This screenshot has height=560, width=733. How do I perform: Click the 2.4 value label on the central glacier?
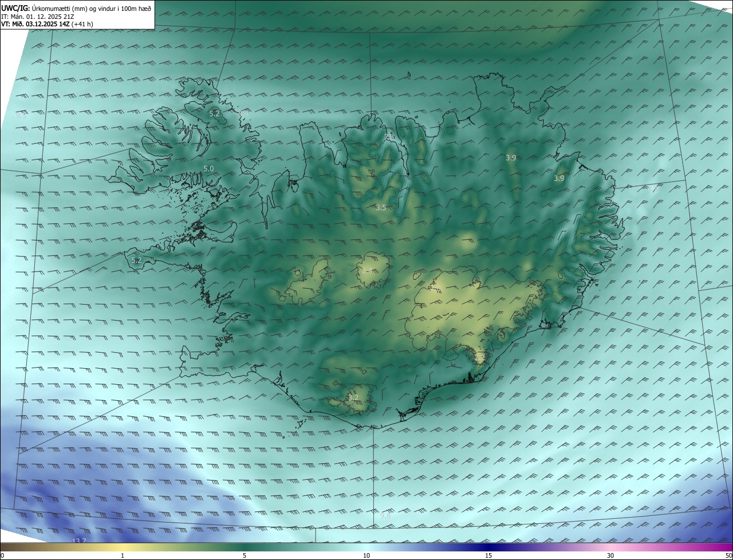click(x=368, y=270)
